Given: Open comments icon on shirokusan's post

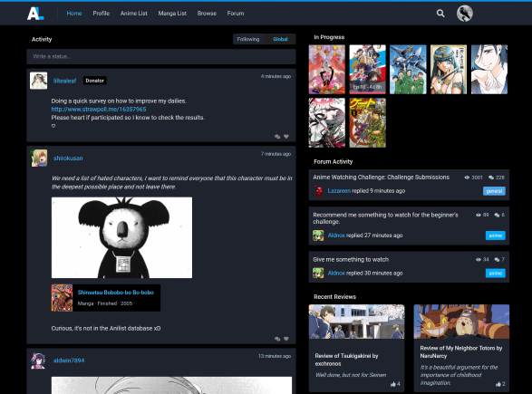Looking at the screenshot, I should pyautogui.click(x=277, y=339).
